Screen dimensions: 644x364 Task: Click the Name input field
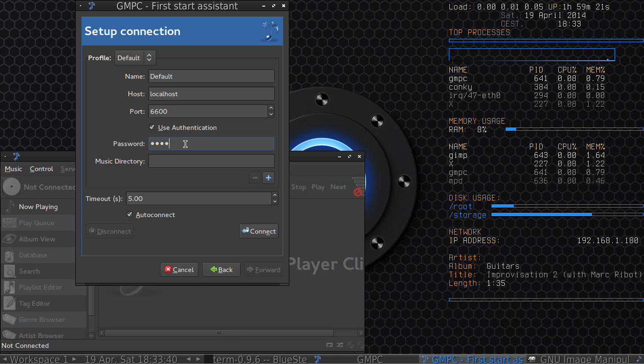(211, 76)
